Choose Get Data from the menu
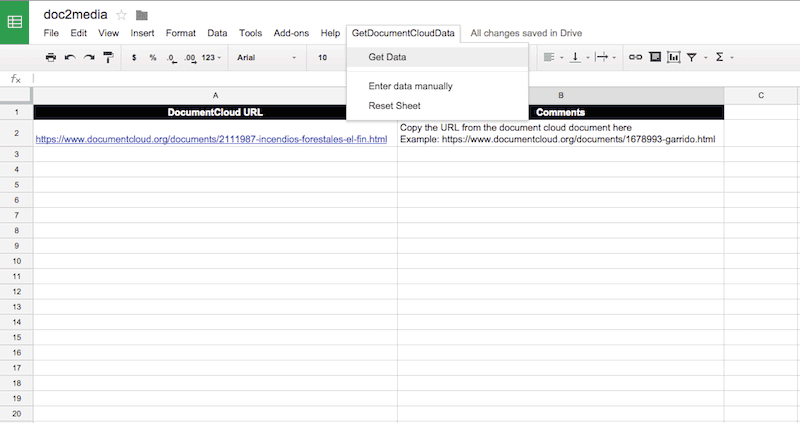The width and height of the screenshot is (800, 423). 437,57
